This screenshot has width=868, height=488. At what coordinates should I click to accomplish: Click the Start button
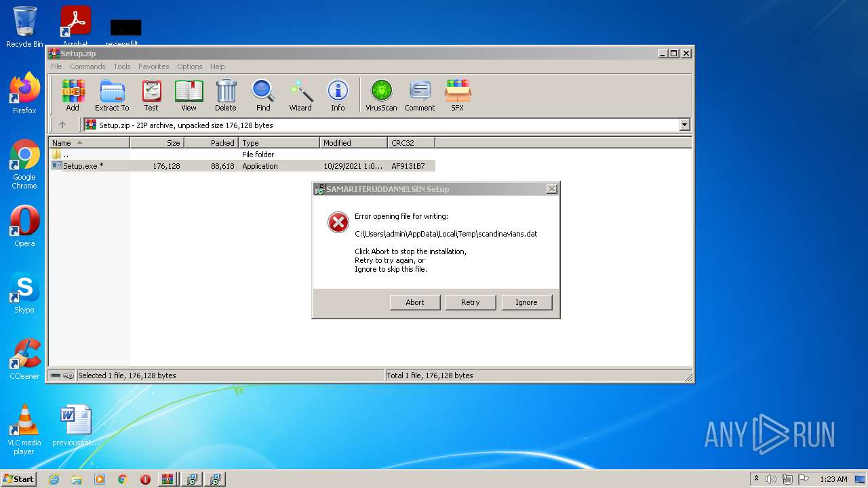point(19,479)
